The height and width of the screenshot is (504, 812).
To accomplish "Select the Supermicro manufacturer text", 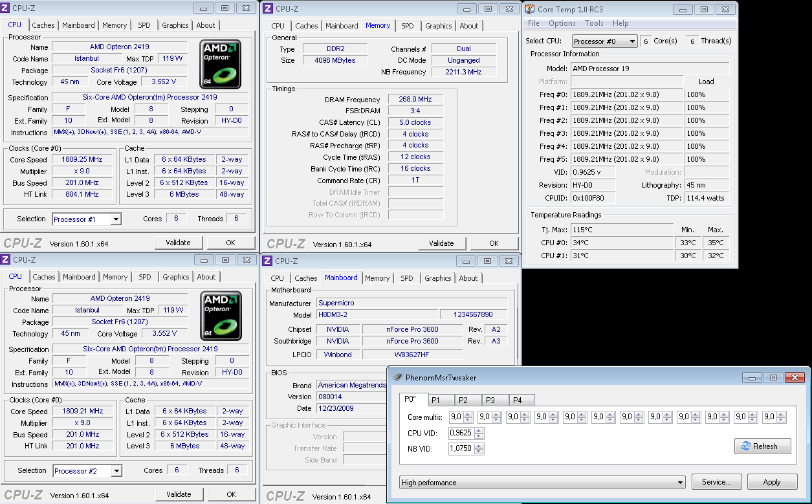I will (411, 303).
